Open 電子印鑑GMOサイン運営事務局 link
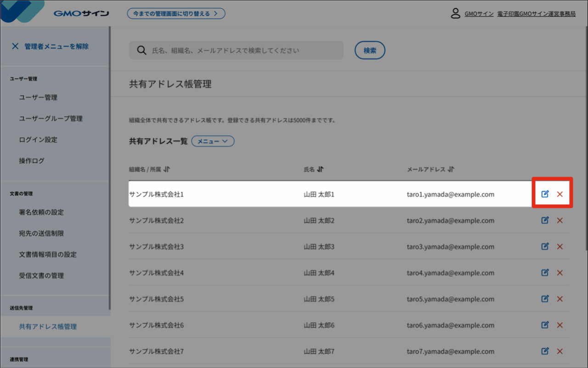The height and width of the screenshot is (368, 588). [536, 14]
